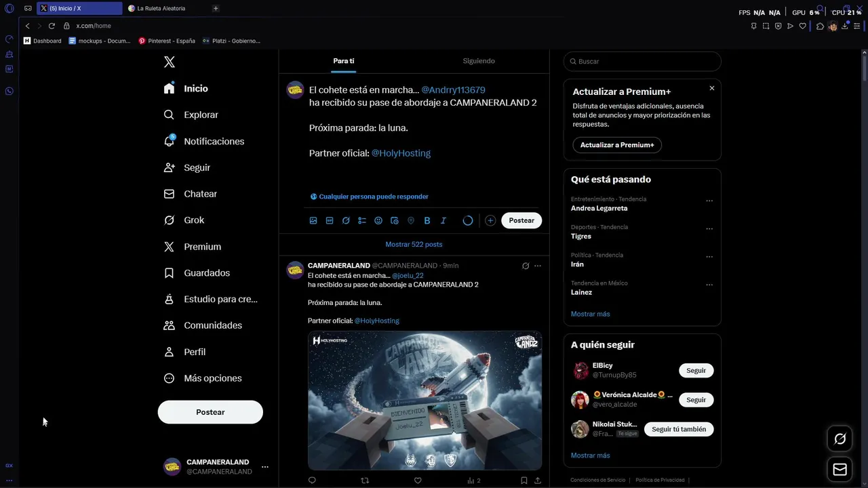Image resolution: width=868 pixels, height=488 pixels.
Task: Open CAMPANERALAND account switcher dots
Action: click(265, 467)
